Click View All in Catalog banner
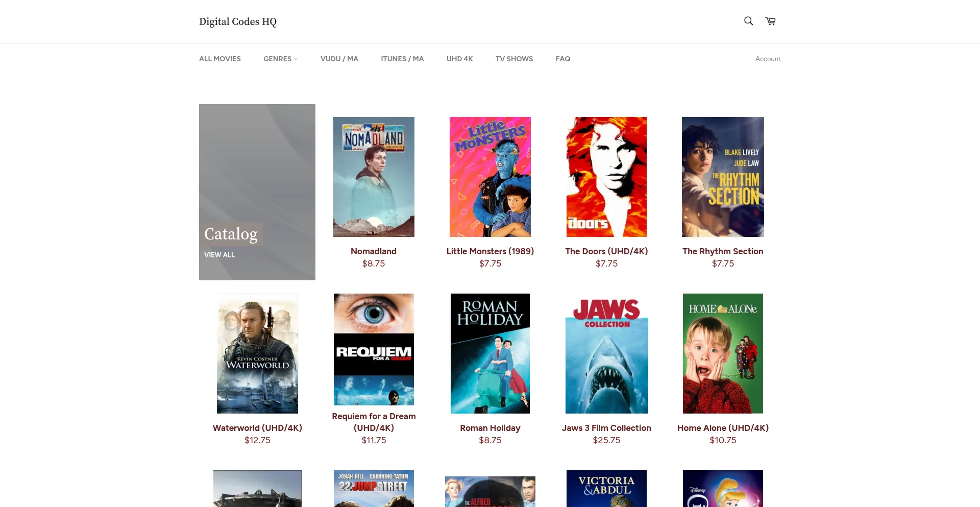Viewport: 980px width, 507px height. pos(219,255)
